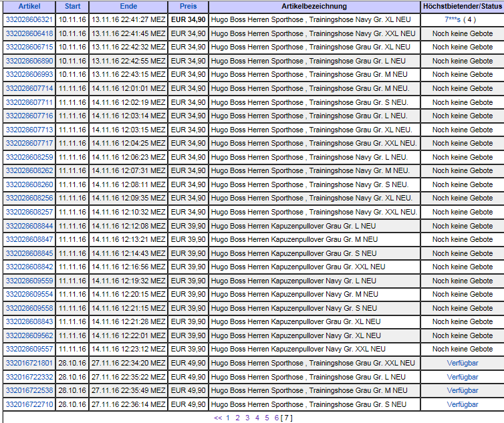Open article 332028608256 link
Screen dimensions: 504x423
[x=29, y=198]
